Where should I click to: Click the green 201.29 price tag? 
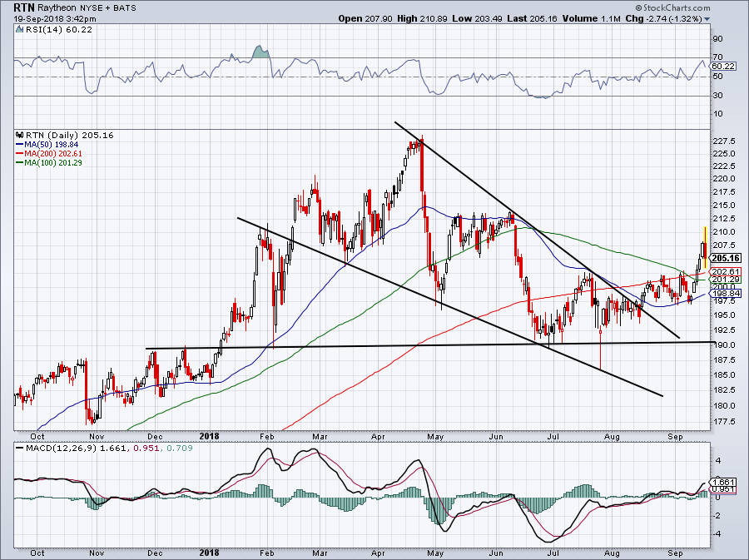pyautogui.click(x=726, y=280)
